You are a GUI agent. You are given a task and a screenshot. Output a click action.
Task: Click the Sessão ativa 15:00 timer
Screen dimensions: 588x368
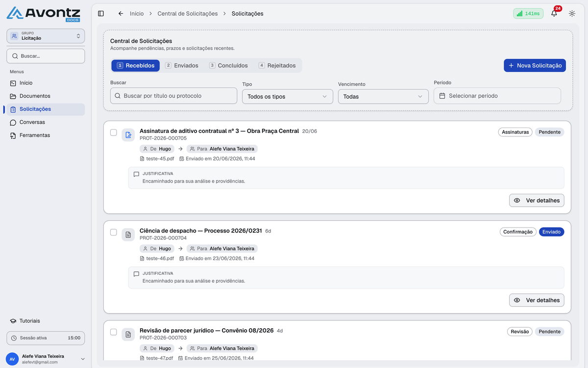(x=46, y=338)
